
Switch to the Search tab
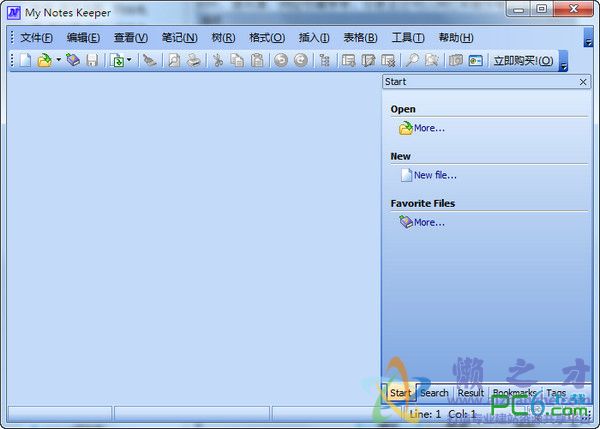coord(434,393)
